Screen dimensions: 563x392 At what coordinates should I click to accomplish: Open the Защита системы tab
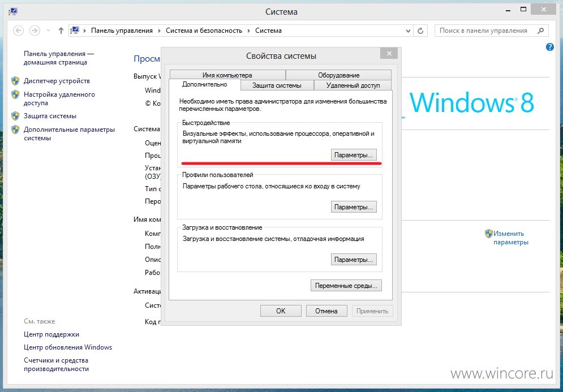coord(277,85)
